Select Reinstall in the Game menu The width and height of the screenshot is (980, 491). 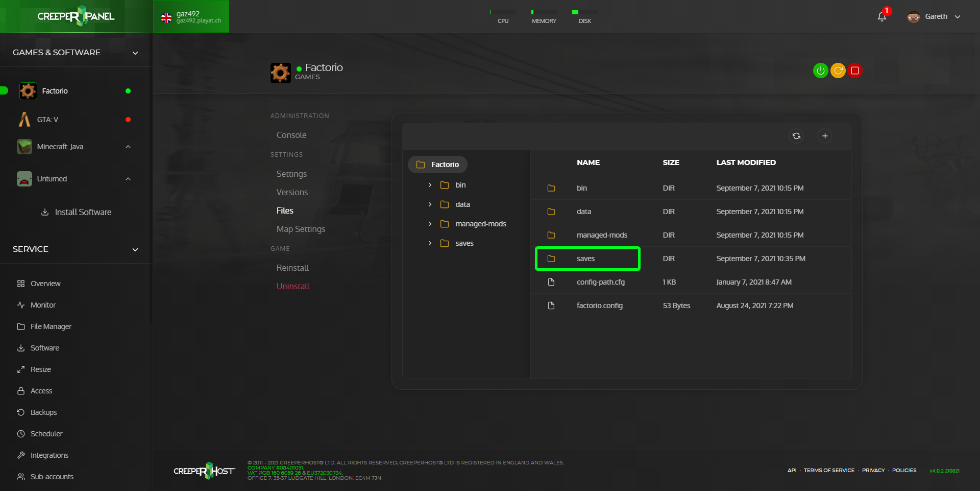292,268
